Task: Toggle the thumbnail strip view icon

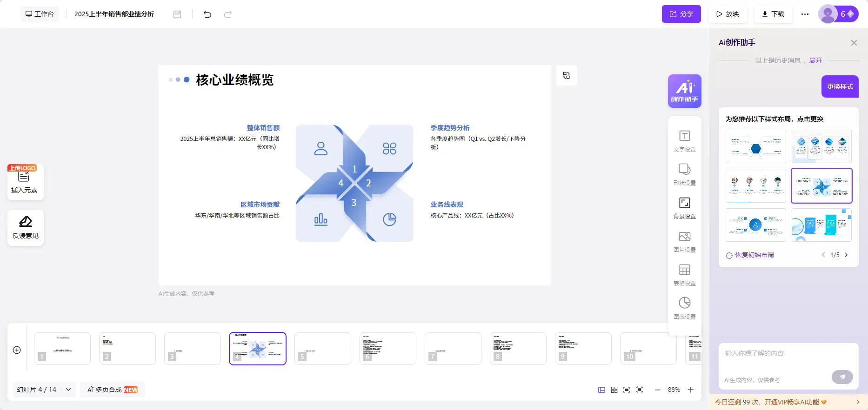Action: (x=601, y=390)
